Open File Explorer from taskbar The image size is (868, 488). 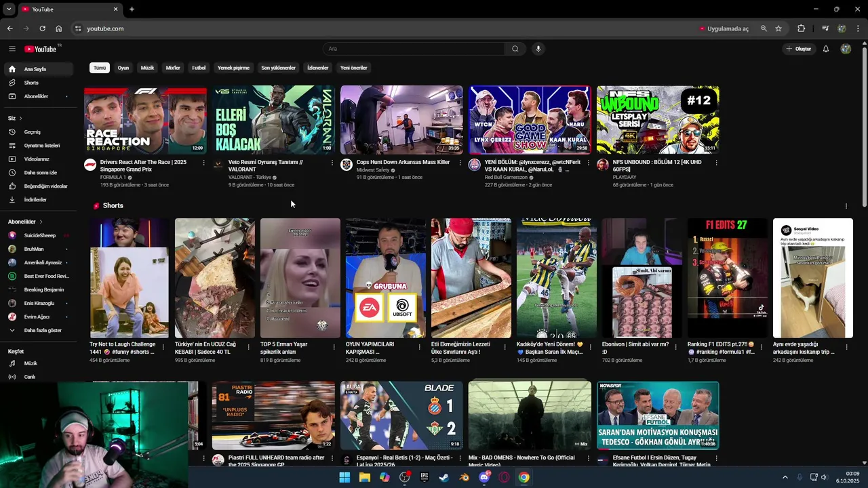point(364,477)
